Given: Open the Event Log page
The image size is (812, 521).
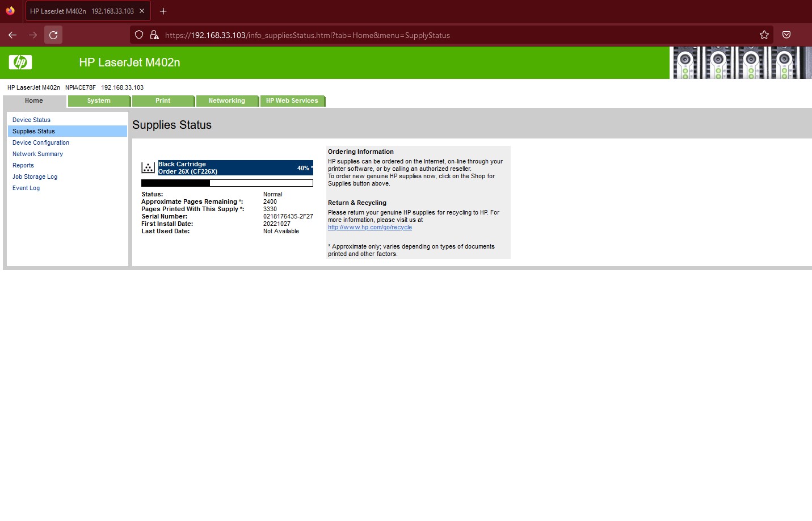Looking at the screenshot, I should 26,188.
